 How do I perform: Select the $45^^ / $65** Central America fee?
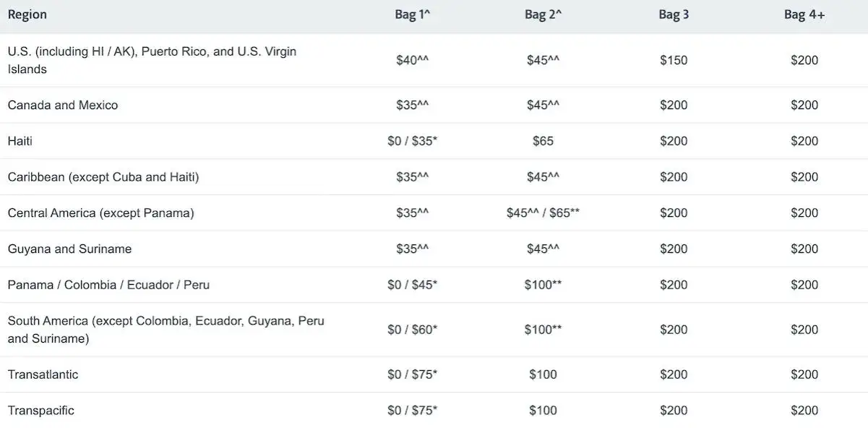543,213
